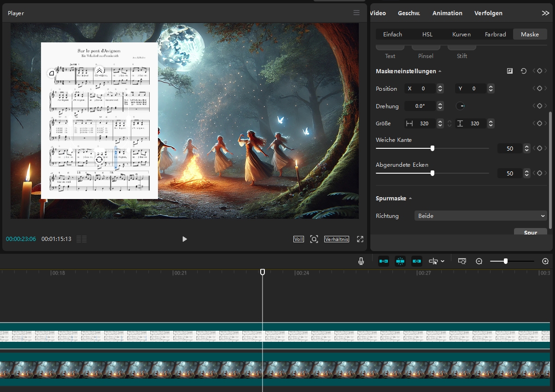Toggle the main track magnet snapping
Screen dimensions: 555x392
coord(383,261)
